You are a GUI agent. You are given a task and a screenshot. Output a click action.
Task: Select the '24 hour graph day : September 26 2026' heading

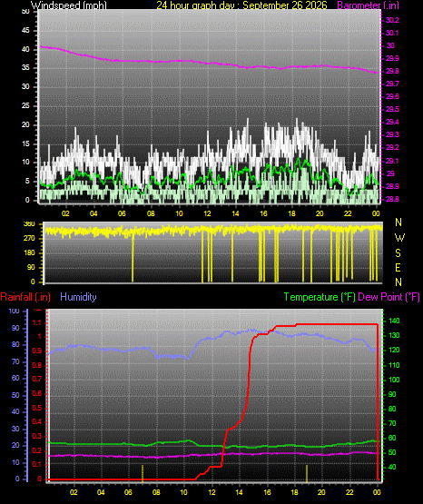point(241,5)
